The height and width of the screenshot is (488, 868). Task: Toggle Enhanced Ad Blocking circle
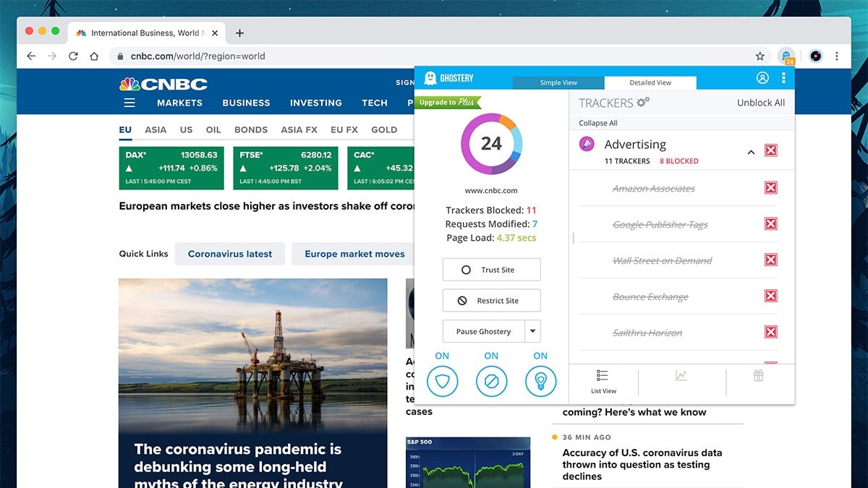[x=491, y=380]
